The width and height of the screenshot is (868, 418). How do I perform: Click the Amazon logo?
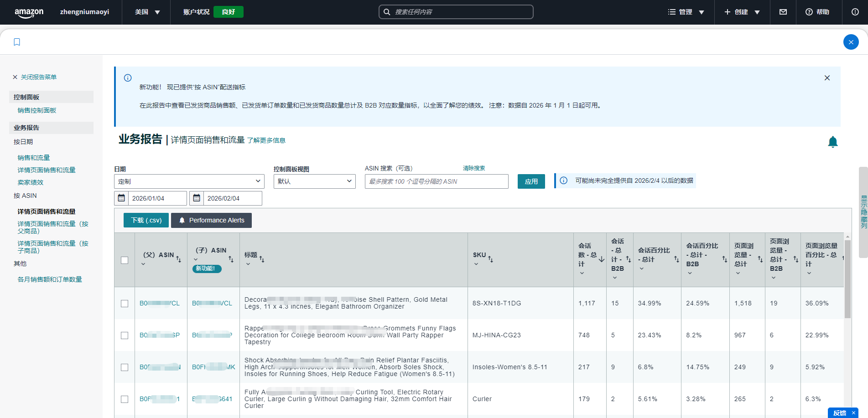[29, 12]
